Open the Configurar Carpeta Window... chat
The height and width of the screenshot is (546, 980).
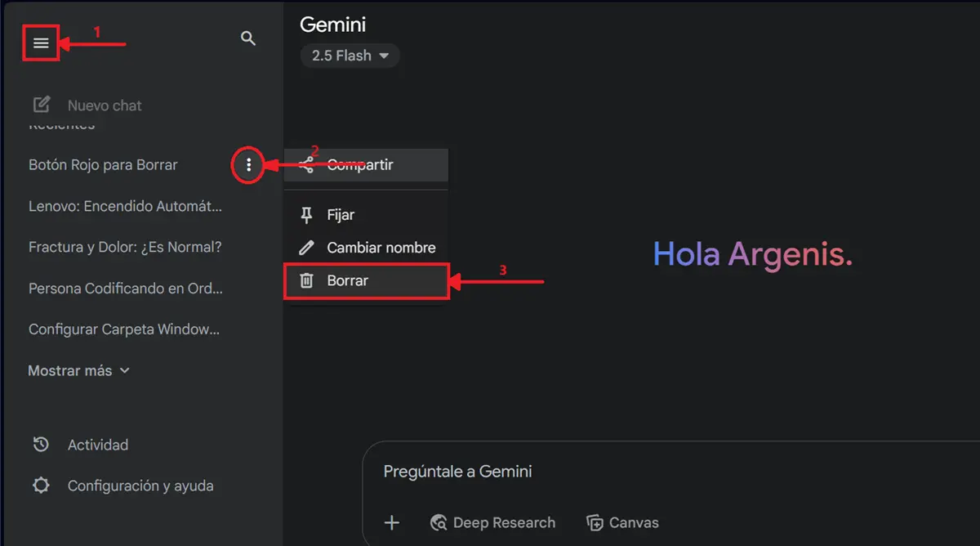click(x=124, y=329)
